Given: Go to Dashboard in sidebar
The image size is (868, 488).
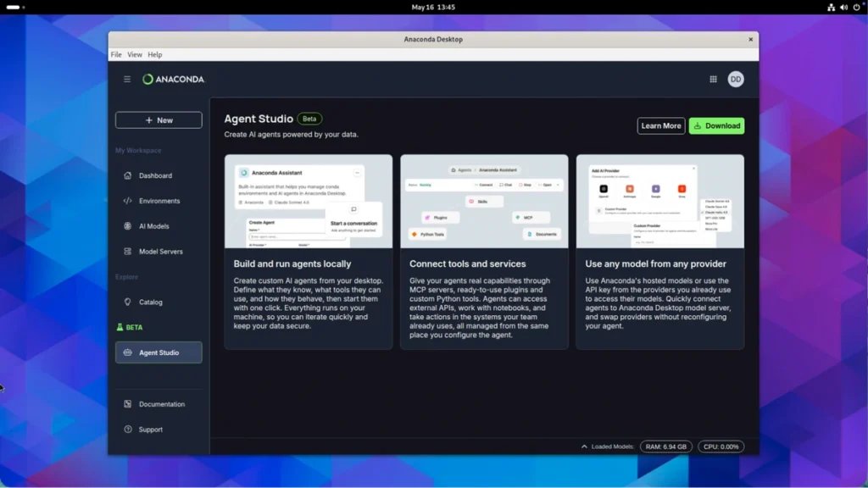Looking at the screenshot, I should tap(159, 175).
